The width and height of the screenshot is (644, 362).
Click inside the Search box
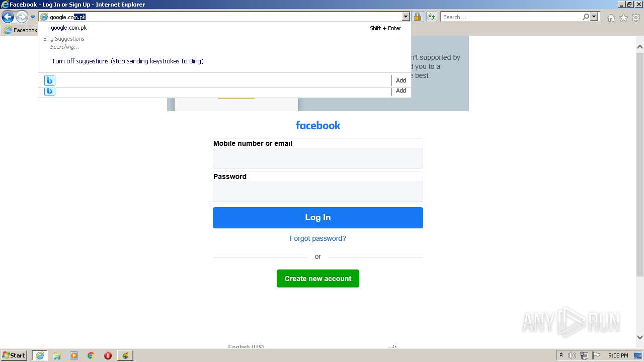coord(511,17)
